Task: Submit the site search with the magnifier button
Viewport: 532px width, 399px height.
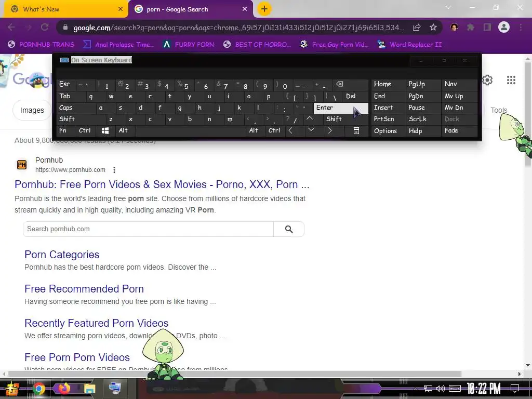Action: 289,229
